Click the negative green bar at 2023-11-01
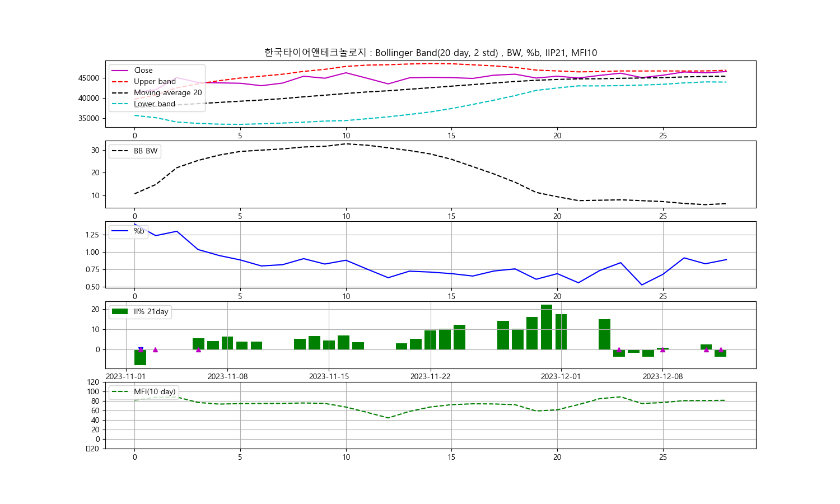This screenshot has height=504, width=840. 140,357
